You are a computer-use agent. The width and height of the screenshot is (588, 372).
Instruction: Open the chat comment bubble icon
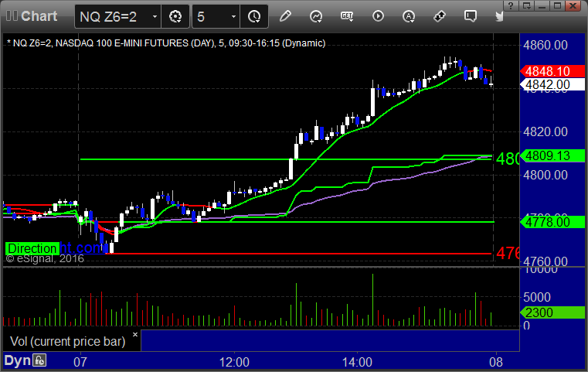click(x=471, y=16)
